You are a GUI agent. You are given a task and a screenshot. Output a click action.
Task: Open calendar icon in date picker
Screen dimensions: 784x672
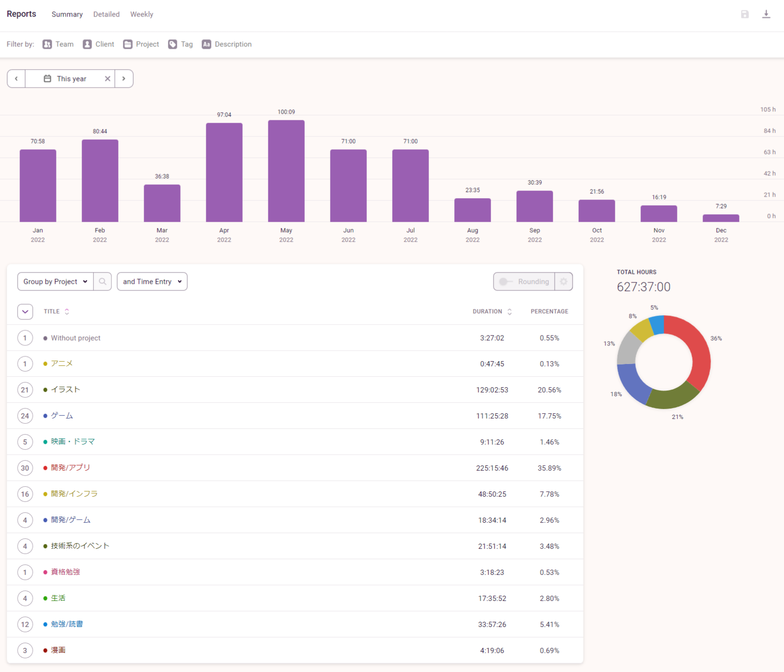pos(47,79)
